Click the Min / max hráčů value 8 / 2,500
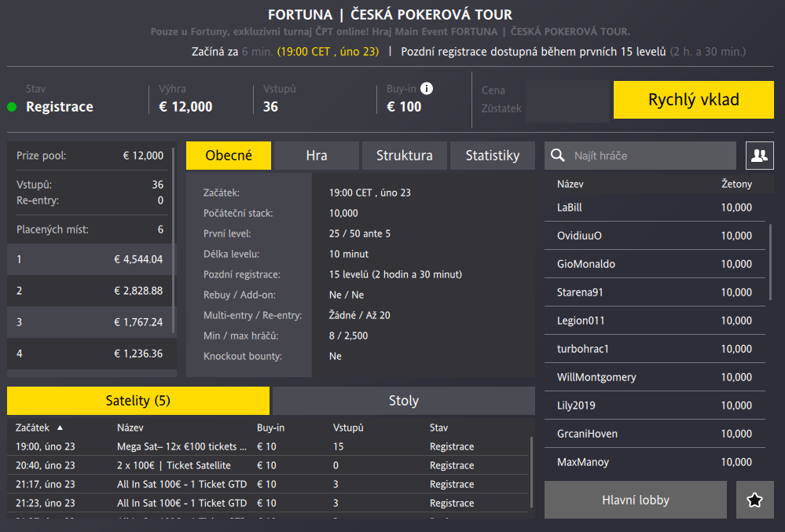This screenshot has width=785, height=532. click(348, 336)
